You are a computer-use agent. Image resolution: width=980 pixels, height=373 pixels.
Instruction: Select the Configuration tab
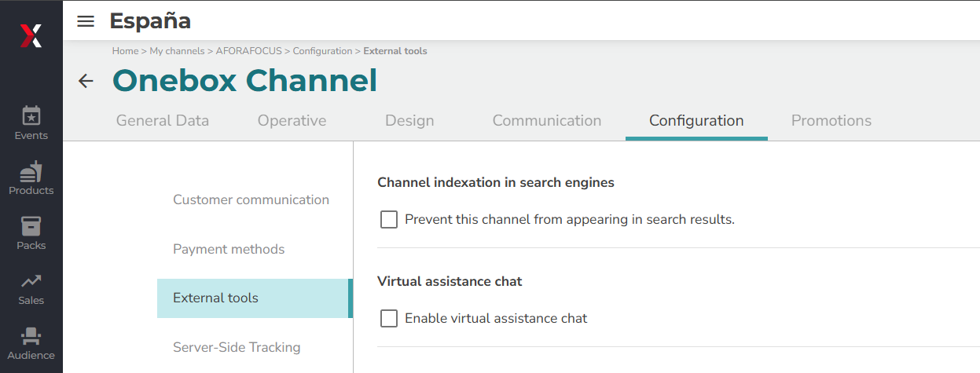[x=696, y=121]
